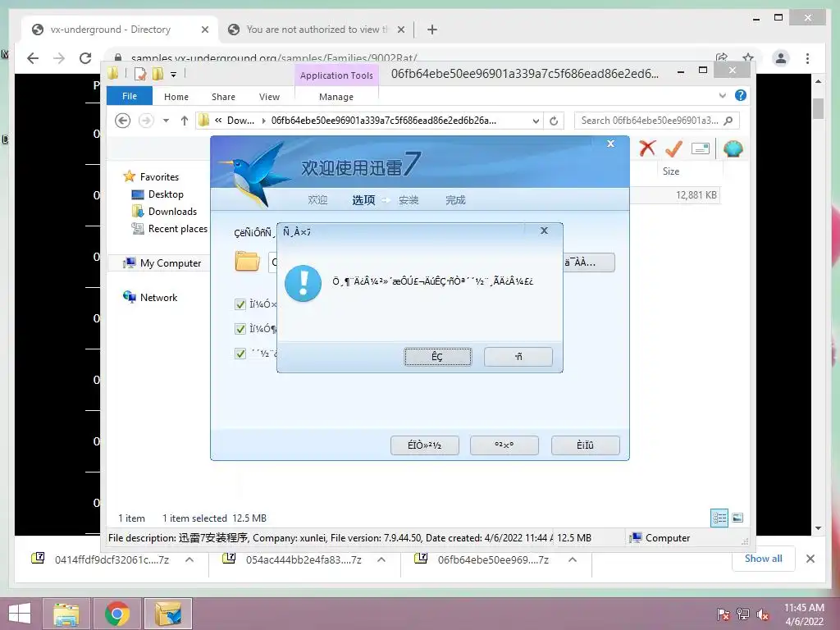This screenshot has height=630, width=840.
Task: Click the globe shell toolbar icon
Action: point(733,148)
